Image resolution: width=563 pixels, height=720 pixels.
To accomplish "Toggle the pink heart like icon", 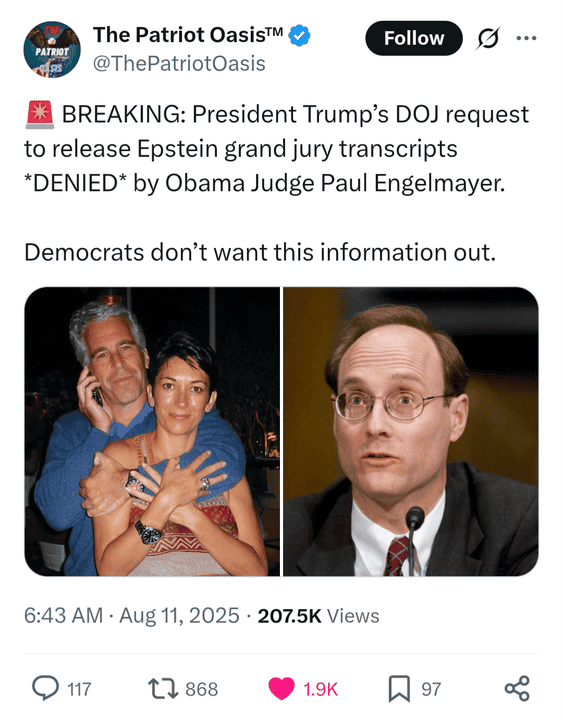I will pos(281,689).
